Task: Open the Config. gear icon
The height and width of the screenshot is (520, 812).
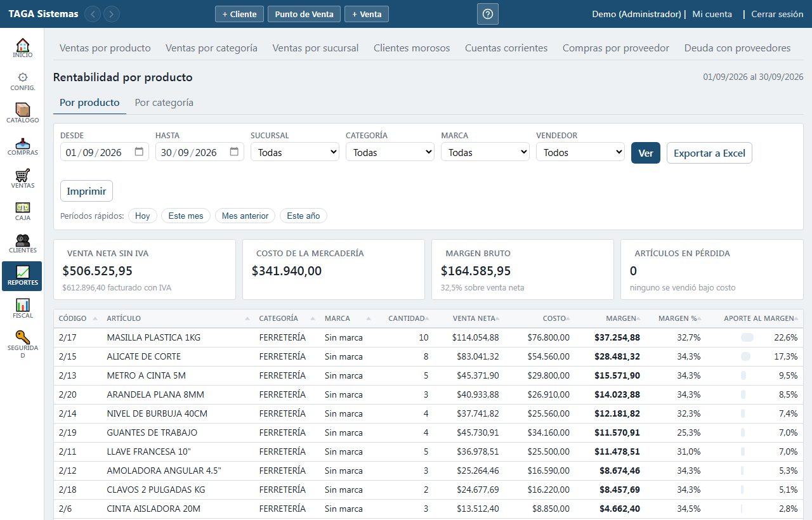Action: (23, 77)
